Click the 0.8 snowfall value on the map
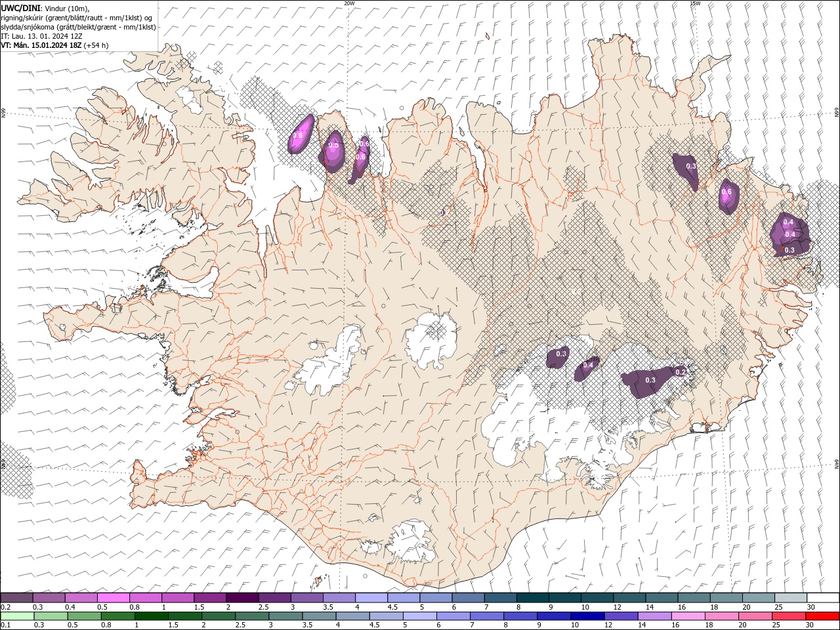 (298, 136)
